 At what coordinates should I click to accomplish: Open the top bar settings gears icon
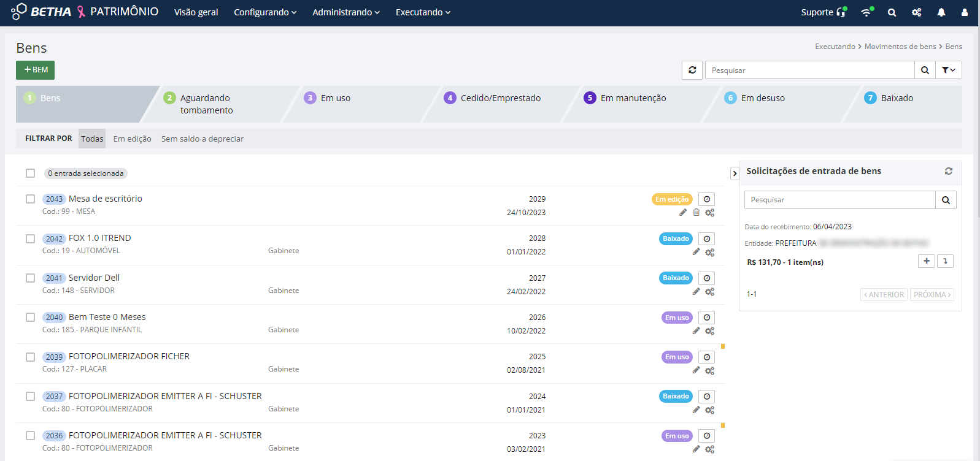(917, 12)
